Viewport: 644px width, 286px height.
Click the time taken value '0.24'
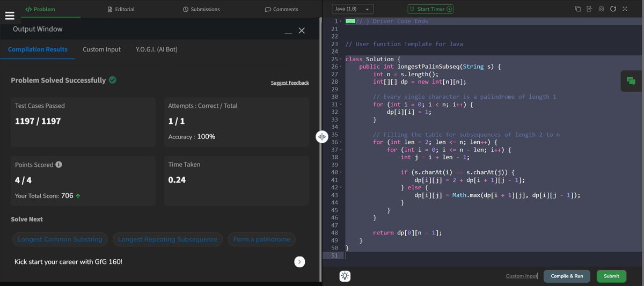(177, 180)
